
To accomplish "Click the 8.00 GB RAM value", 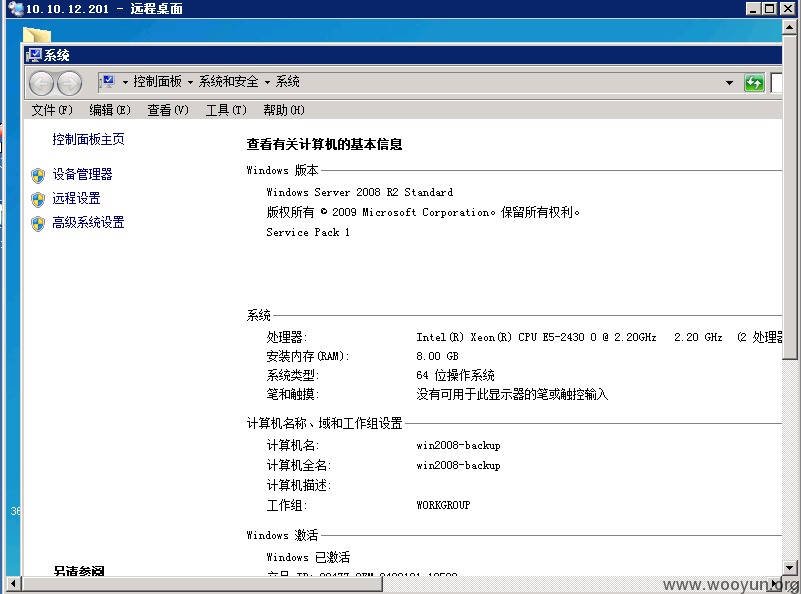I will 437,356.
